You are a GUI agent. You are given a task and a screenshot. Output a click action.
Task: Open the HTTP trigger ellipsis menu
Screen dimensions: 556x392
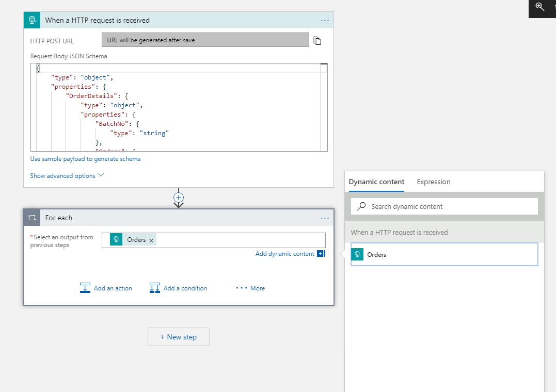325,21
